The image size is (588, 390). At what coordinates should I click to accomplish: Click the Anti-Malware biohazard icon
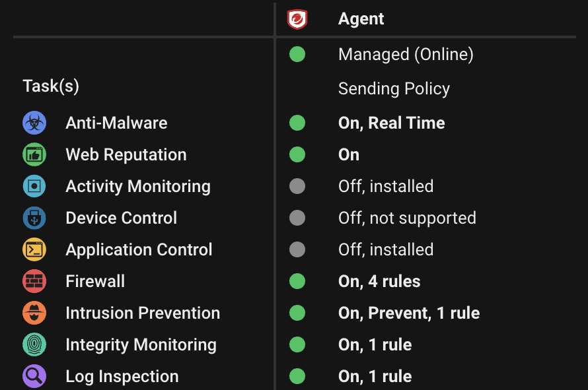[34, 123]
